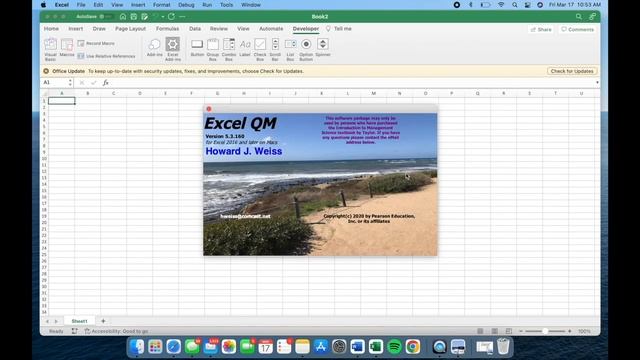Select column header B
Screen dimensions: 640x360
click(x=88, y=93)
